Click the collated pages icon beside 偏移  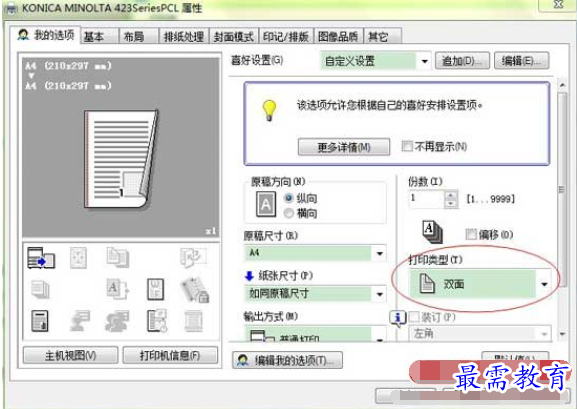coord(432,232)
